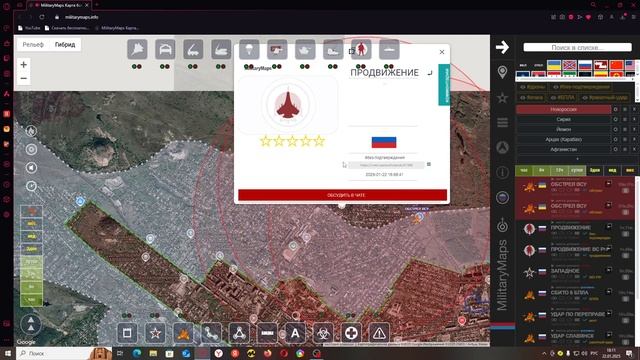Screen dimensions: 640x360
Task: Pick the soldier infantry icon in top toolbar
Action: tap(361, 50)
